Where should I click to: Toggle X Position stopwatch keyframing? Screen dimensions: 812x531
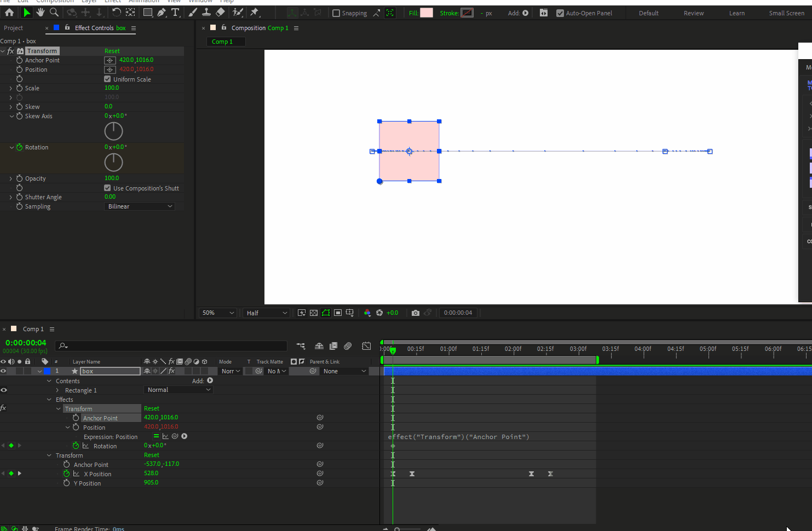click(67, 474)
